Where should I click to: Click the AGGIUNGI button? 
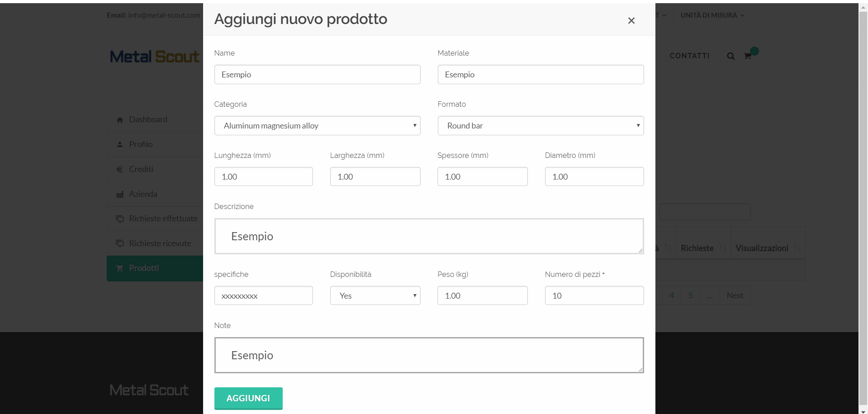point(248,398)
